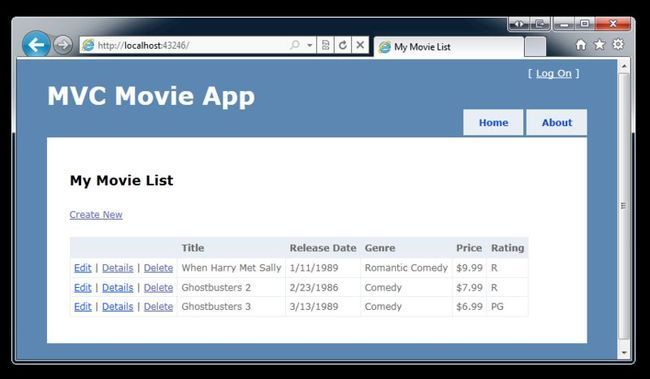Image resolution: width=650 pixels, height=379 pixels.
Task: Click the Log On link
Action: 553,73
